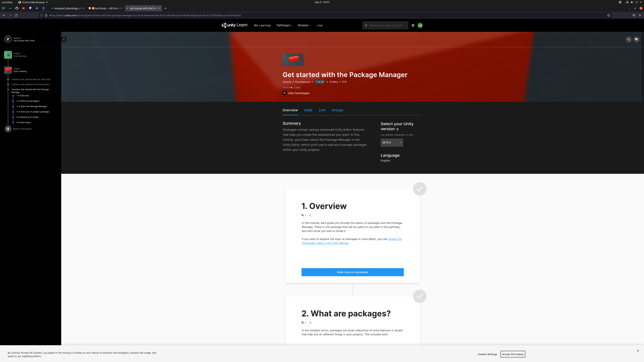
Task: Open Firefox Web Browser app menu
Action: [x=33, y=2]
